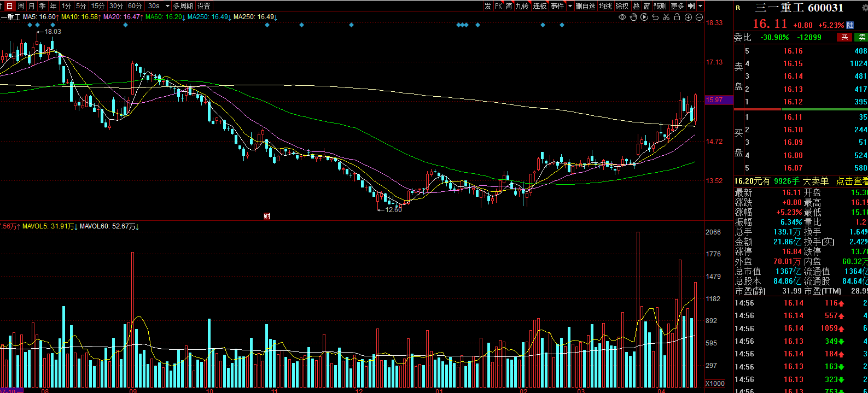Viewport: 868px width, 393px height.
Task: Toggle the 连板 indicator
Action: (x=540, y=6)
